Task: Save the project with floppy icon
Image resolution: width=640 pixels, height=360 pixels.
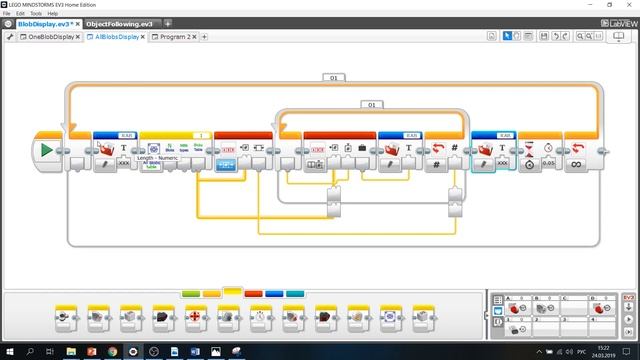Action: click(544, 36)
